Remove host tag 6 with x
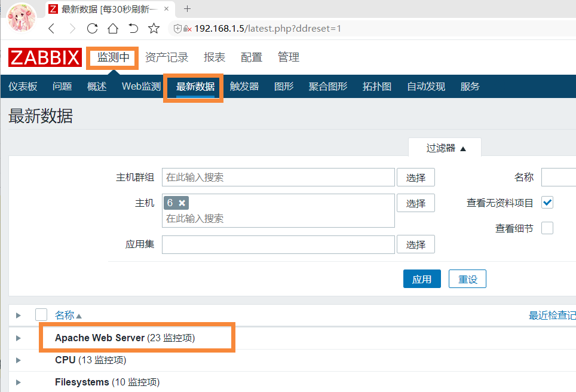The image size is (576, 392). 182,203
